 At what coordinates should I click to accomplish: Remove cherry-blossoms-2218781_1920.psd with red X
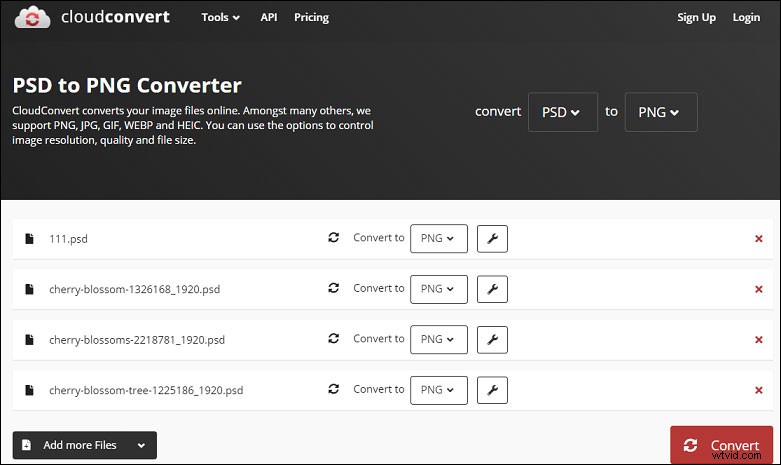click(x=759, y=340)
